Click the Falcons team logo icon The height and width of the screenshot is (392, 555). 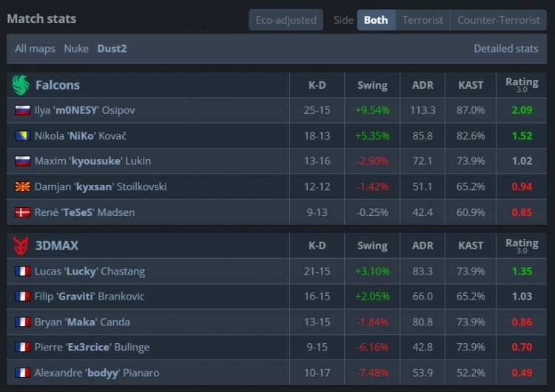pyautogui.click(x=20, y=85)
